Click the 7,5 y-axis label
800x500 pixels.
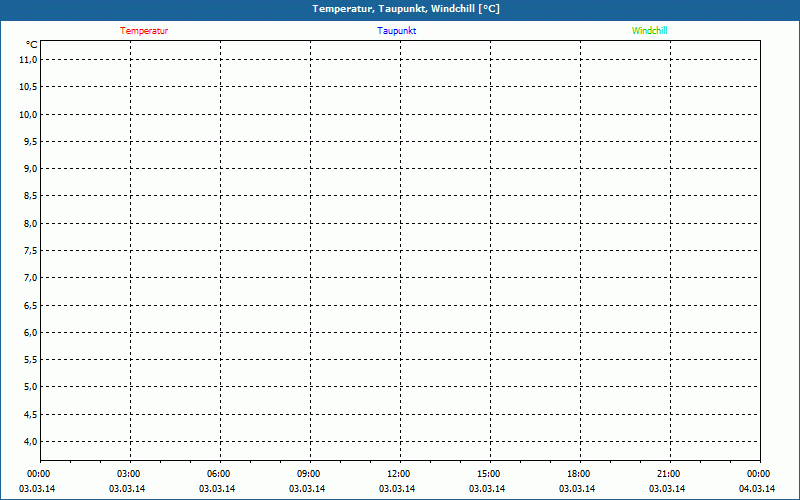tap(29, 251)
